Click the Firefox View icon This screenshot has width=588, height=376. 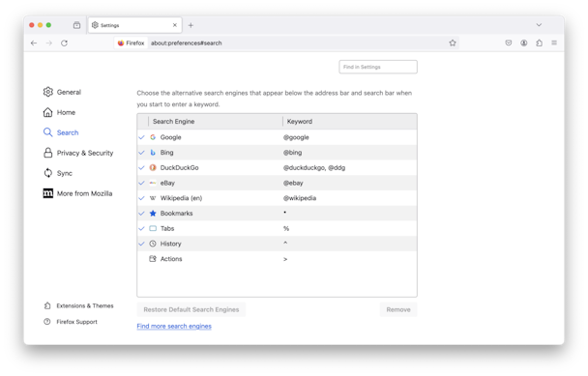76,25
